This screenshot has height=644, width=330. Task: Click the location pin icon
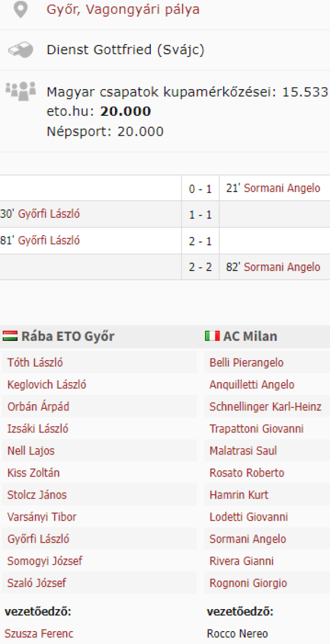pyautogui.click(x=20, y=10)
